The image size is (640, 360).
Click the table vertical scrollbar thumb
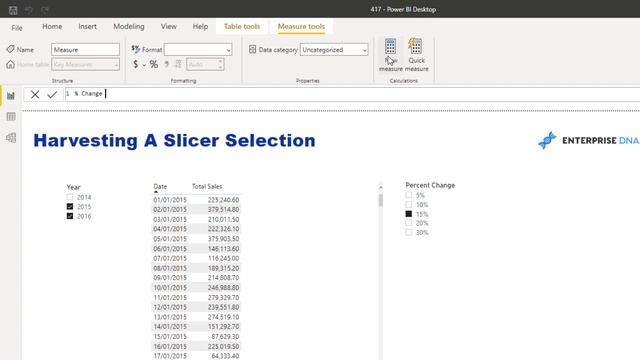[381, 200]
